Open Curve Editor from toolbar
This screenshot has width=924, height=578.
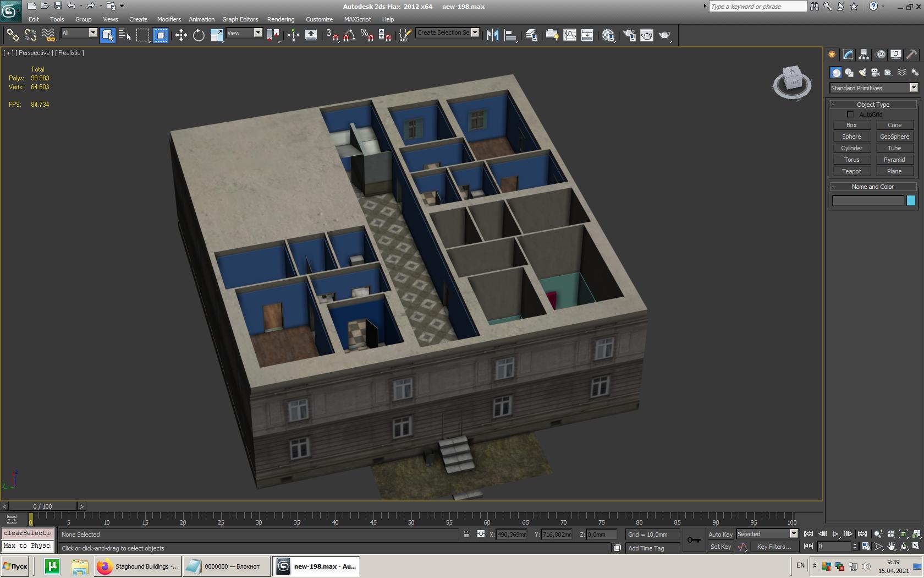(x=570, y=35)
